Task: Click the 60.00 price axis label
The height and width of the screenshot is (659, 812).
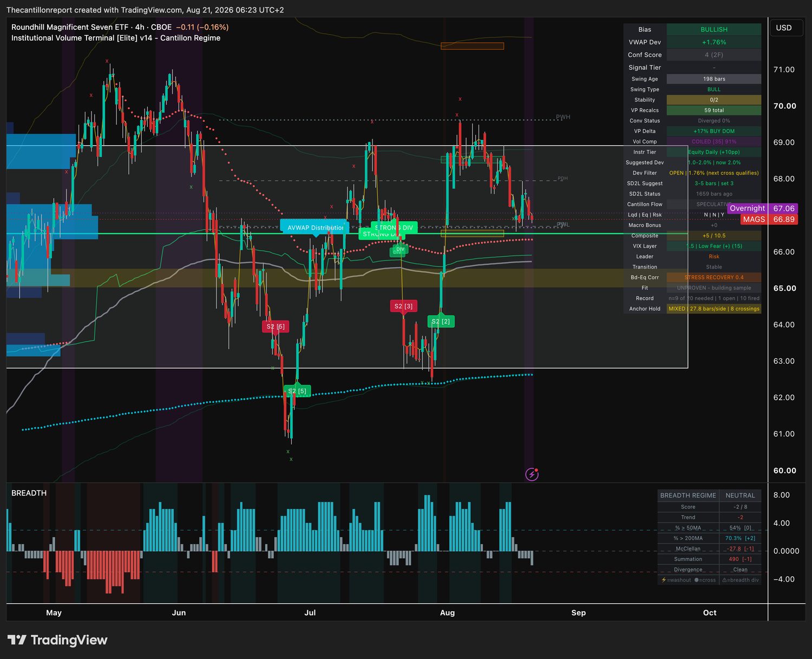Action: (784, 471)
